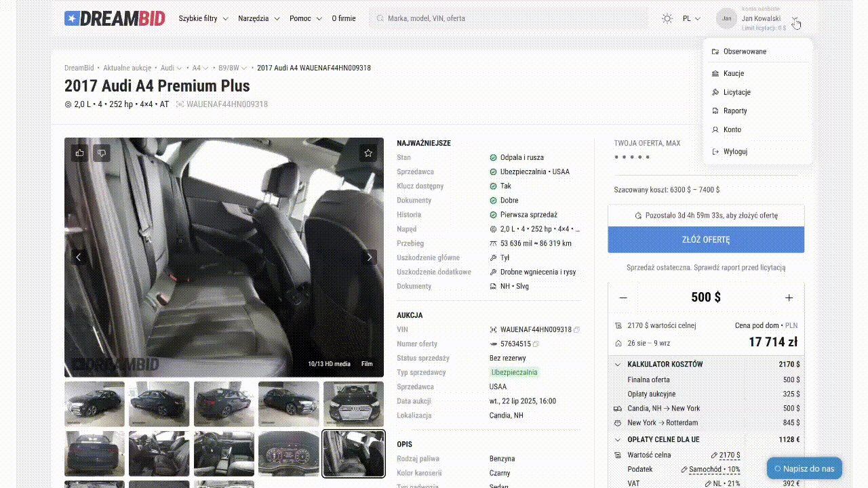Screen dimensions: 868x488
Task: Click the VIN scan icon under the title
Action: [180, 104]
